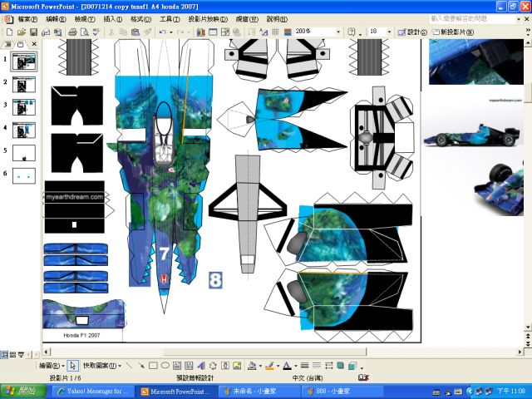The height and width of the screenshot is (399, 532).
Task: Open the 檢視(V) View menu
Action: coord(85,19)
